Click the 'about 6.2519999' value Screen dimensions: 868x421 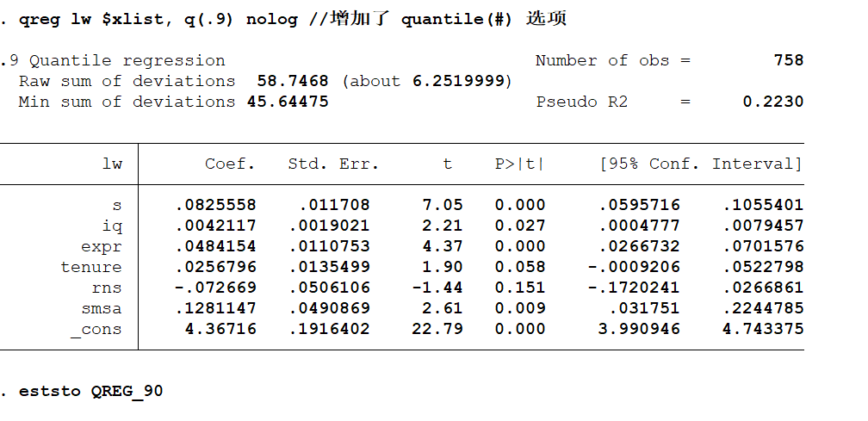coord(427,81)
